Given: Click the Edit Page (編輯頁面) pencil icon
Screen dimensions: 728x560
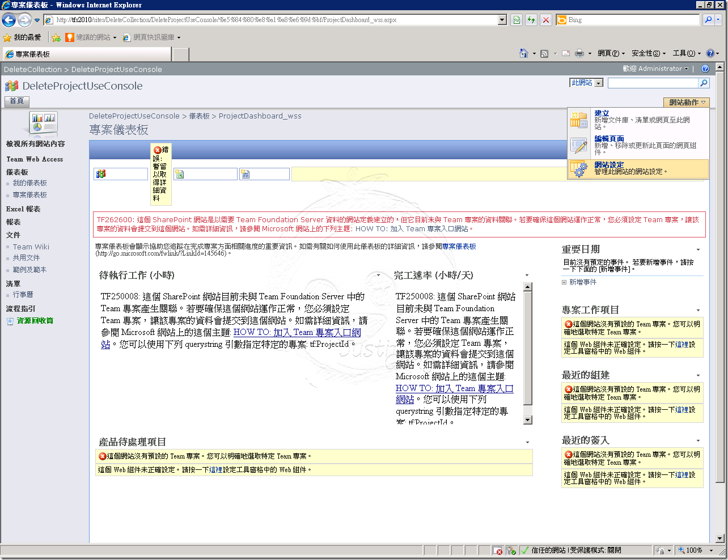Looking at the screenshot, I should coord(579,145).
